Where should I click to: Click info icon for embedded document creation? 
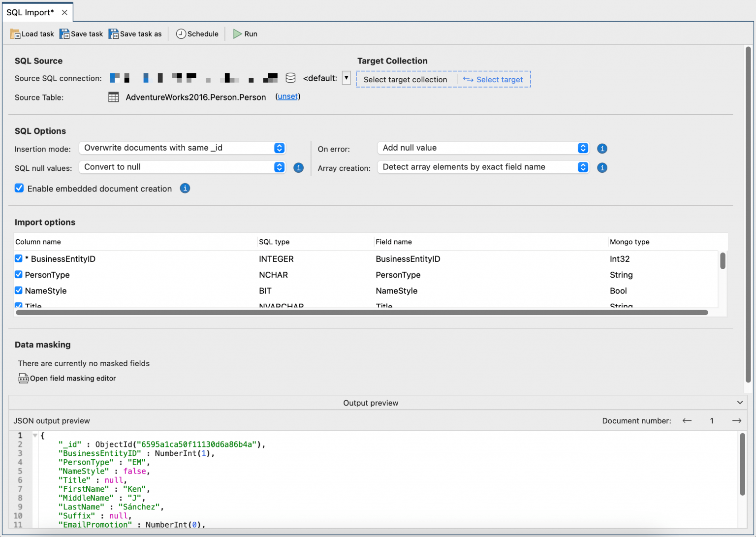(185, 189)
